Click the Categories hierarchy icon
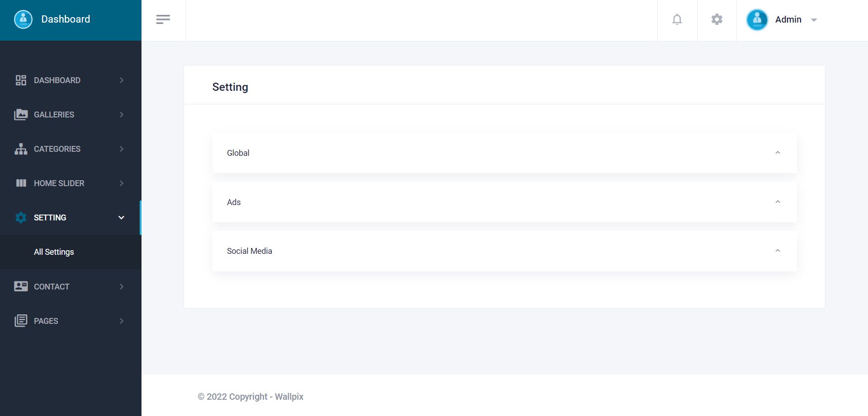 coord(21,149)
